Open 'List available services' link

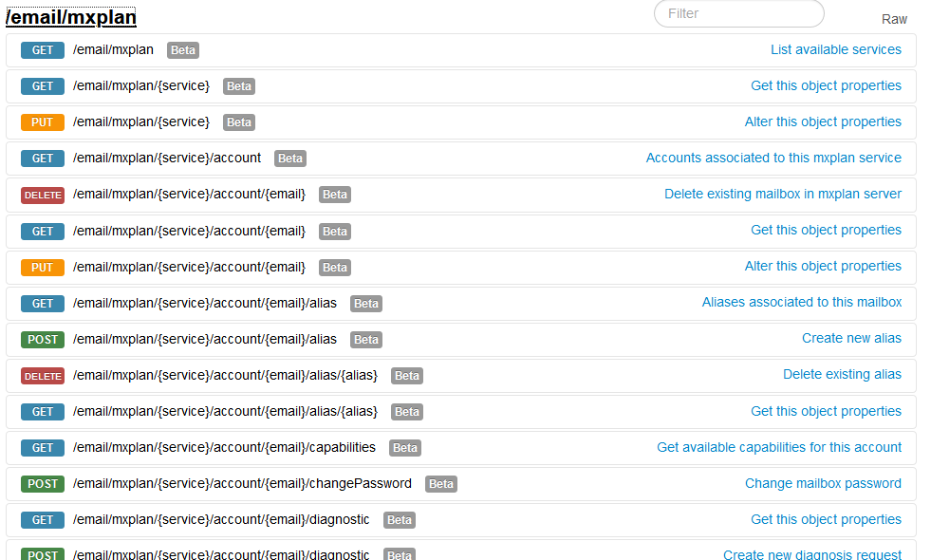tap(835, 49)
